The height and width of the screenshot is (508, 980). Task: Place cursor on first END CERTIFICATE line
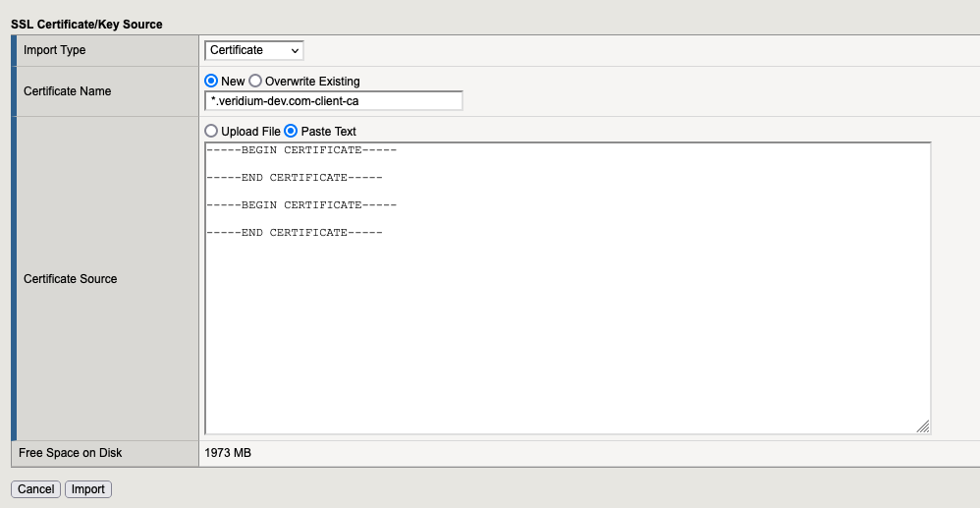[294, 178]
